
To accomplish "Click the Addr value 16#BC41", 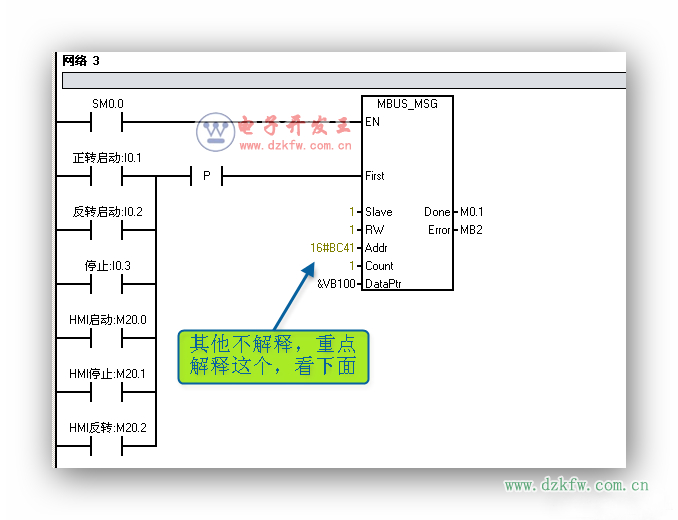I will [333, 248].
